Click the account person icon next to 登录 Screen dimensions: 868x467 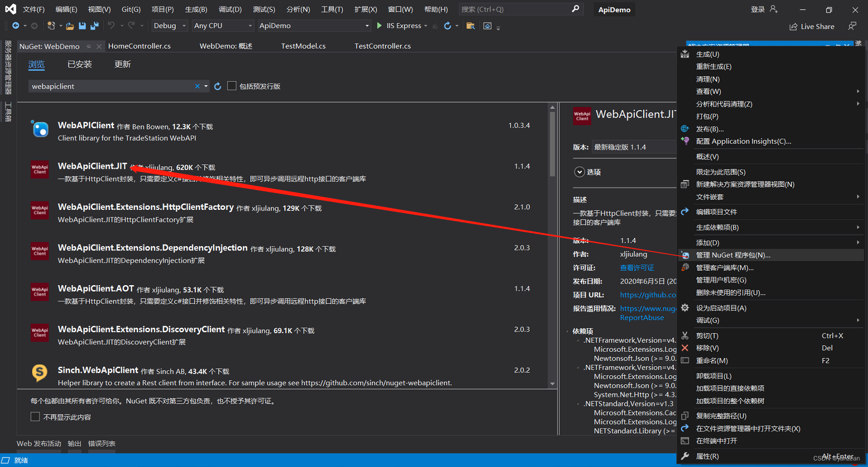coord(774,9)
